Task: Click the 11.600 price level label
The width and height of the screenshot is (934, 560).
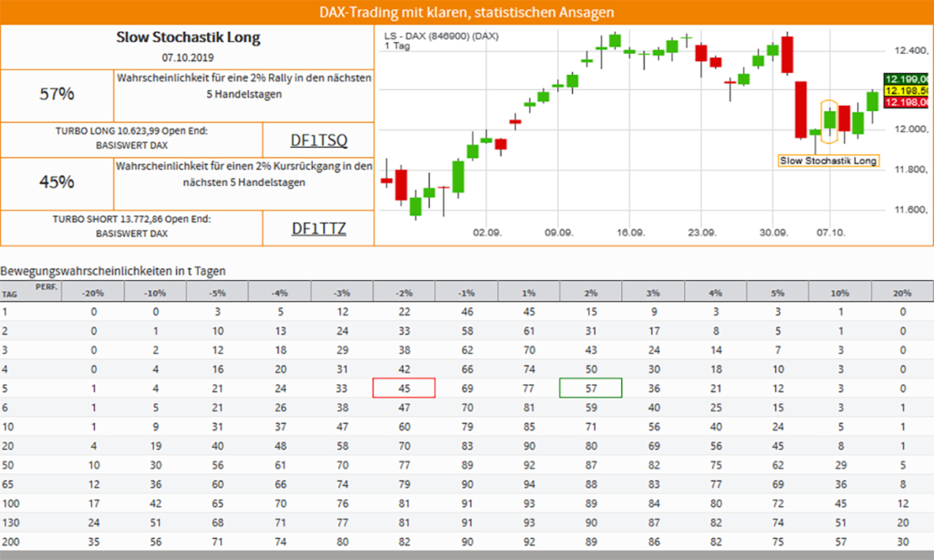Action: coord(911,210)
